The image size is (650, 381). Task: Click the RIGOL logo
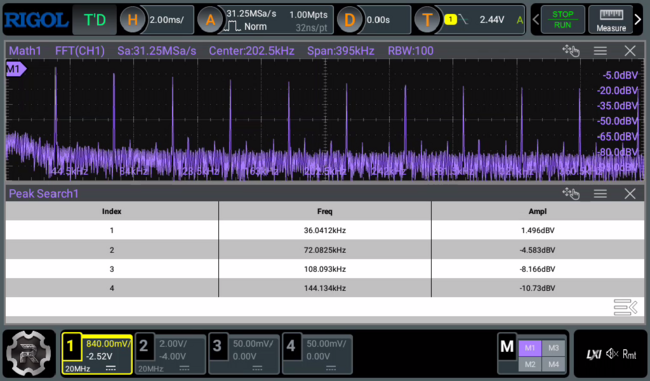(36, 20)
